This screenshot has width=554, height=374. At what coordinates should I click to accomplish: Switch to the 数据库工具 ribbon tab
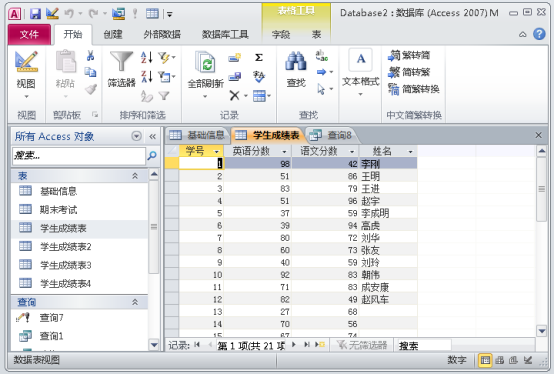click(225, 34)
